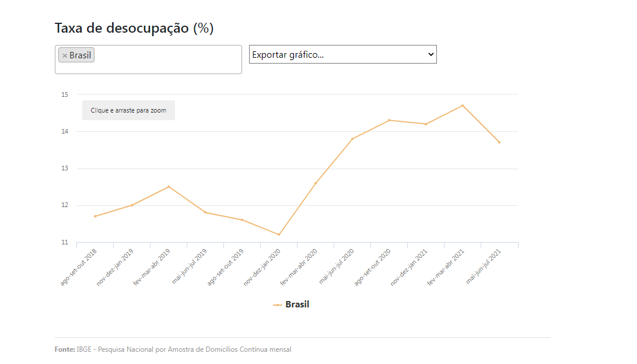
Task: Click the fev-mar-abr 2021 highest data point
Action: point(463,106)
